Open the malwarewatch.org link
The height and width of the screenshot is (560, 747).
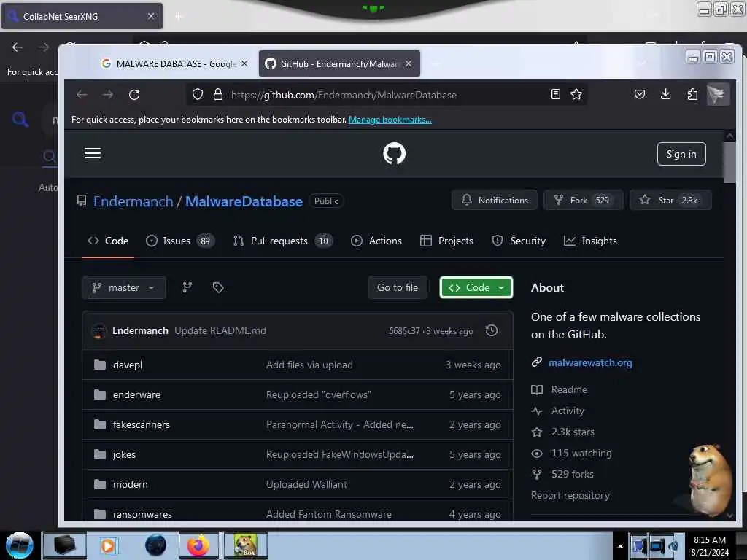[x=590, y=362]
